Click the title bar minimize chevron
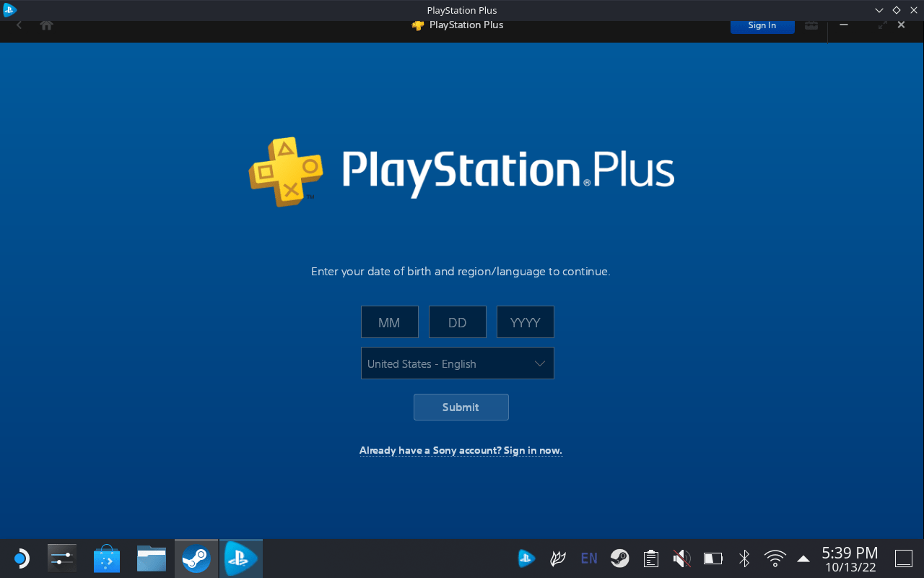 pos(879,10)
